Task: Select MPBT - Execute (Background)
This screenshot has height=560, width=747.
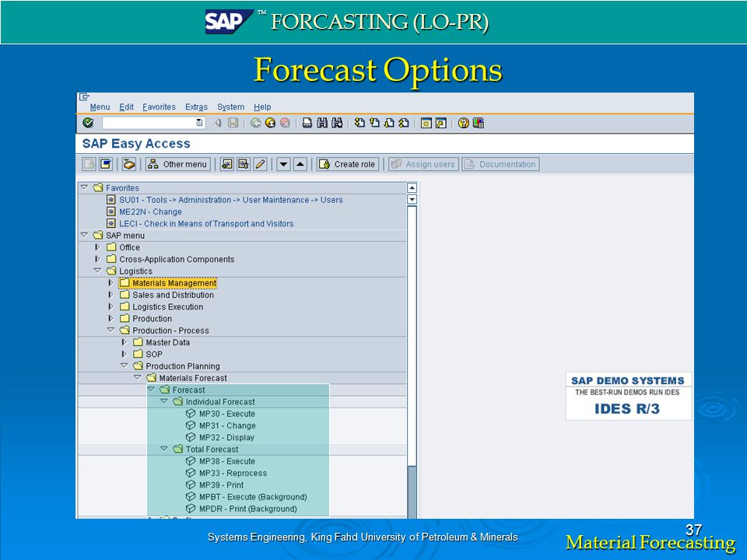Action: 253,497
